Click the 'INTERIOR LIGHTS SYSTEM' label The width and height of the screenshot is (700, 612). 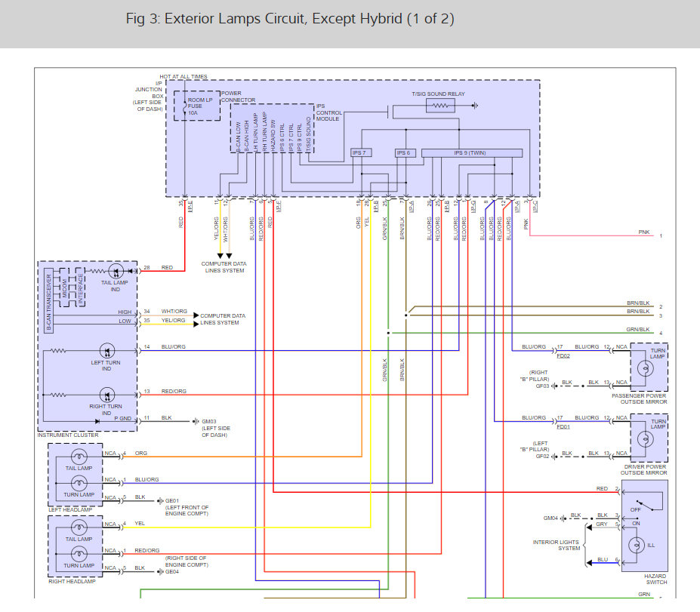click(556, 545)
